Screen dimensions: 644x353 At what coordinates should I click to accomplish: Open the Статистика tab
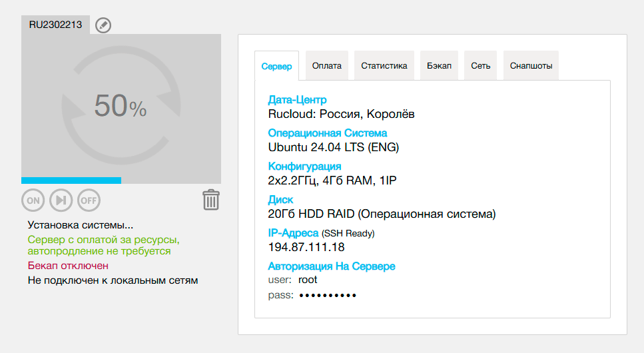tap(384, 66)
